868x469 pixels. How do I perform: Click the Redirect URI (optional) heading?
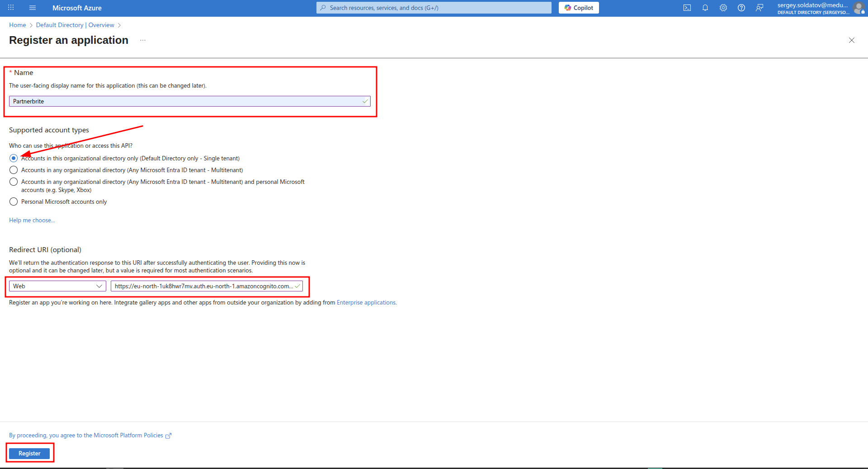coord(45,249)
